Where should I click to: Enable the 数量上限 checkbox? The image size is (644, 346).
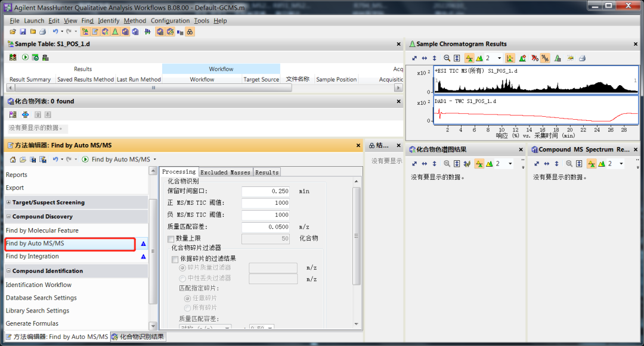tap(171, 239)
